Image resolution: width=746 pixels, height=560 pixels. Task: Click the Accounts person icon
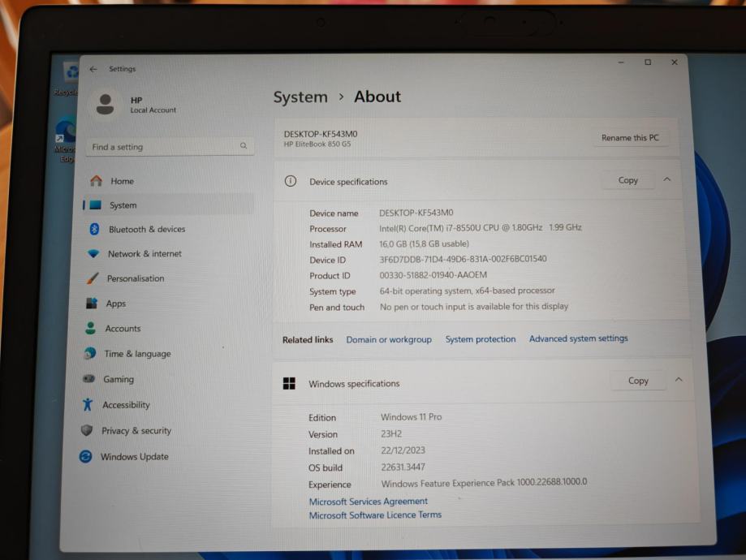(x=90, y=328)
